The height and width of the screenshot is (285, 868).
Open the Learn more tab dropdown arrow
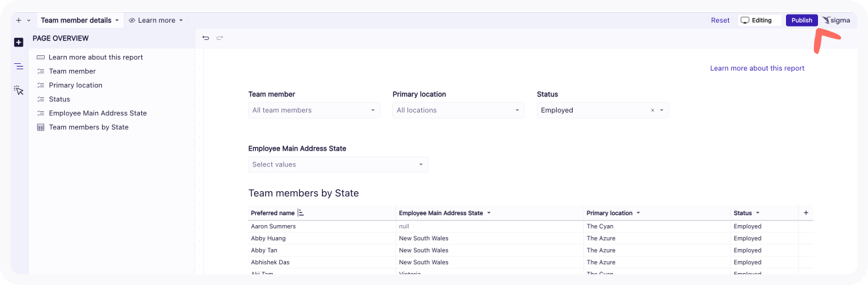click(181, 21)
